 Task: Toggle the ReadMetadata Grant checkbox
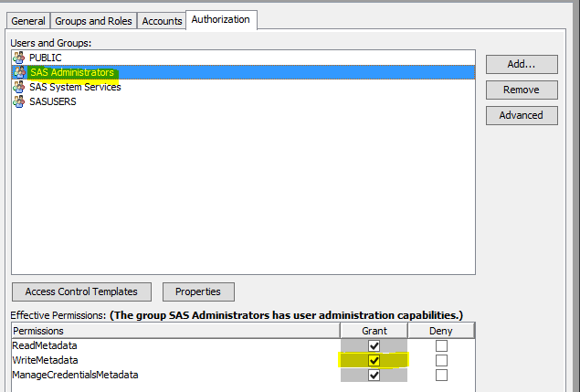374,345
